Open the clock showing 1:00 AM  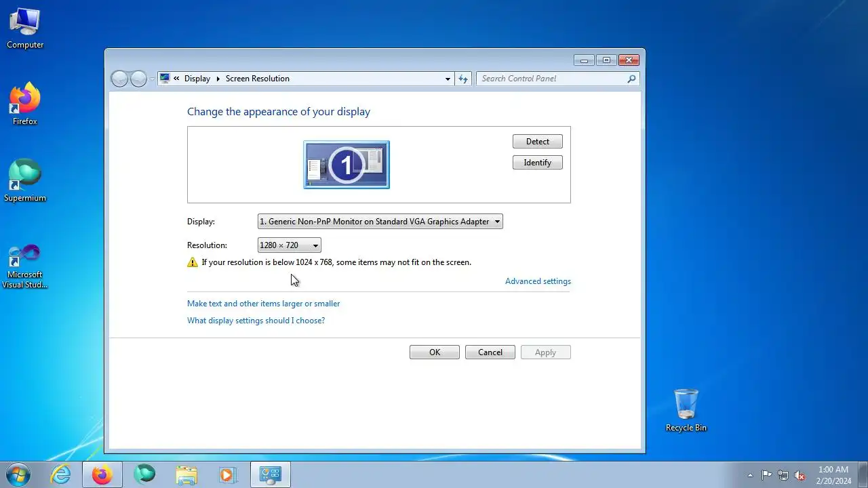coord(833,475)
